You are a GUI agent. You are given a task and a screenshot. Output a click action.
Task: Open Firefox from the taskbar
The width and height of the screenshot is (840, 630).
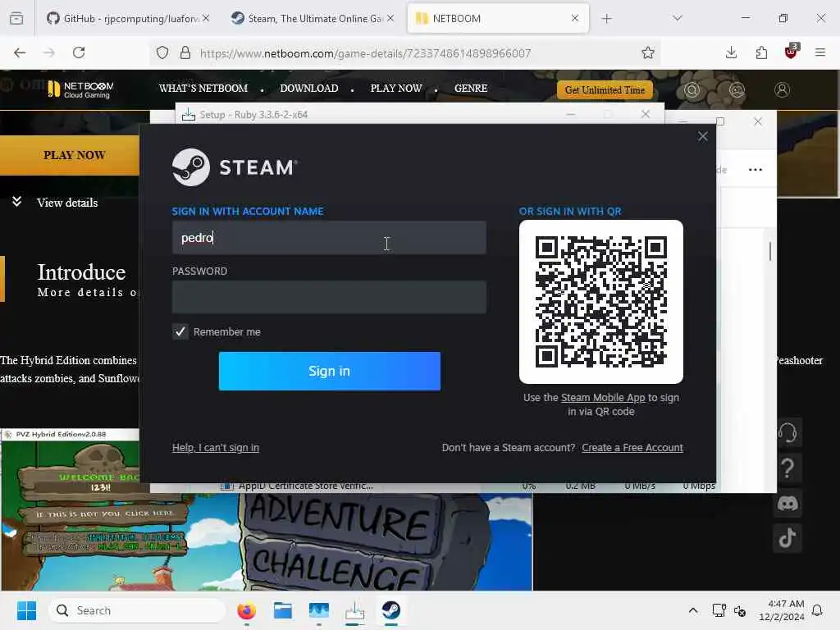pos(246,610)
